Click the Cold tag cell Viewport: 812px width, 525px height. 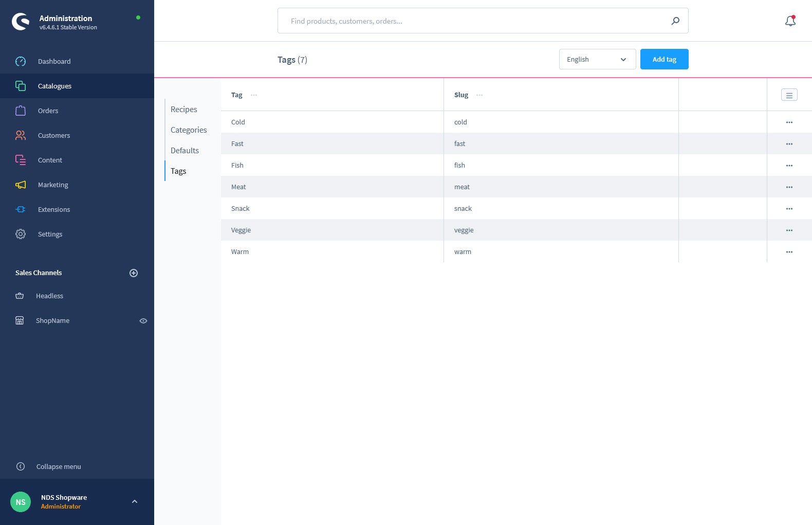coord(332,122)
